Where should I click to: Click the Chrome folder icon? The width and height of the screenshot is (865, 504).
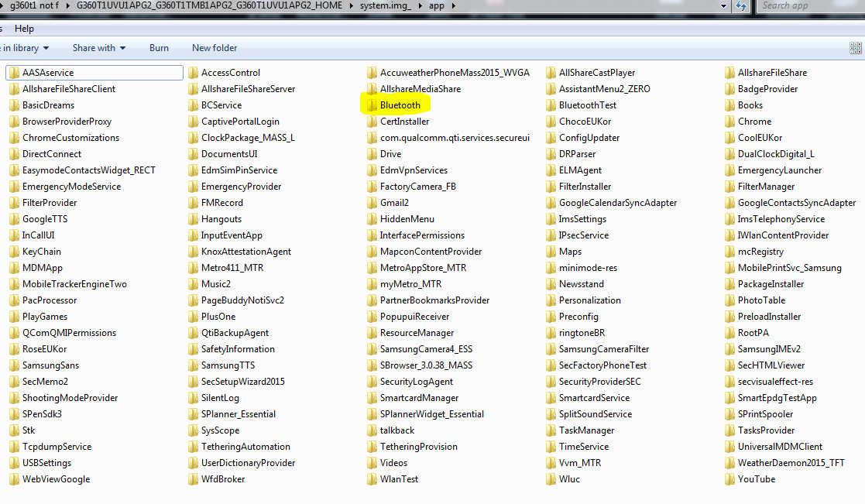(x=729, y=122)
